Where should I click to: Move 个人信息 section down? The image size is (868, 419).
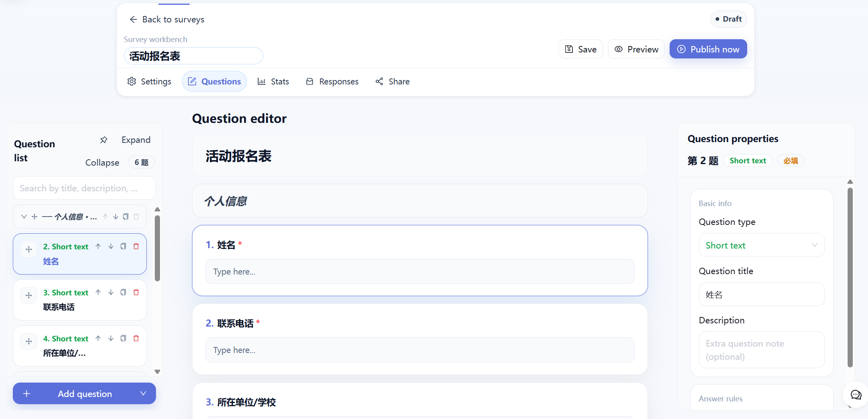tap(116, 217)
